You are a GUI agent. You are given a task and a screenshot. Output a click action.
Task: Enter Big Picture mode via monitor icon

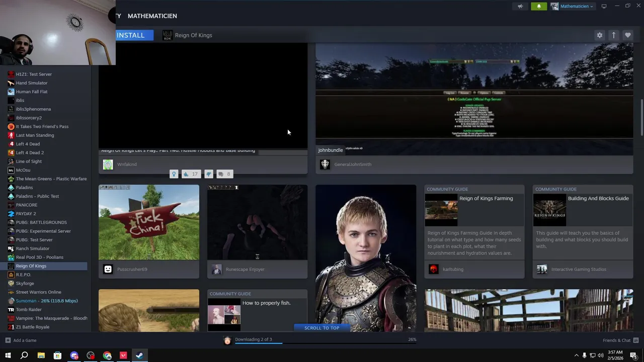[604, 7]
